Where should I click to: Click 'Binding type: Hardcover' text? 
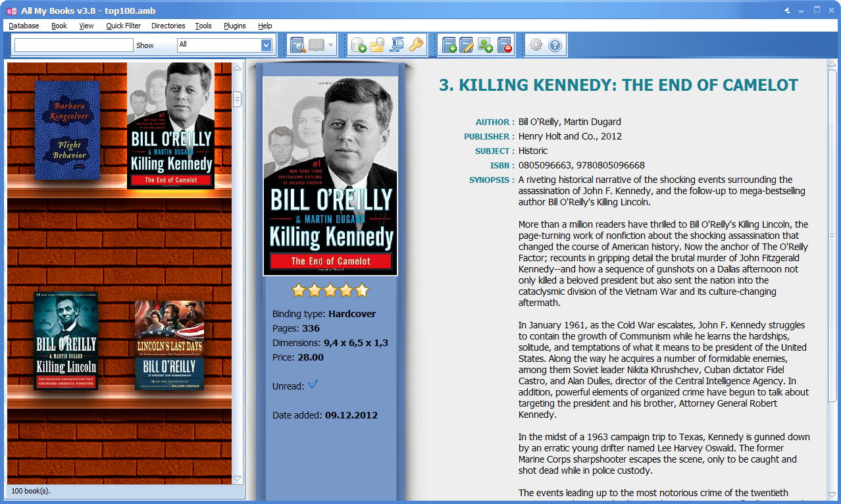(324, 314)
